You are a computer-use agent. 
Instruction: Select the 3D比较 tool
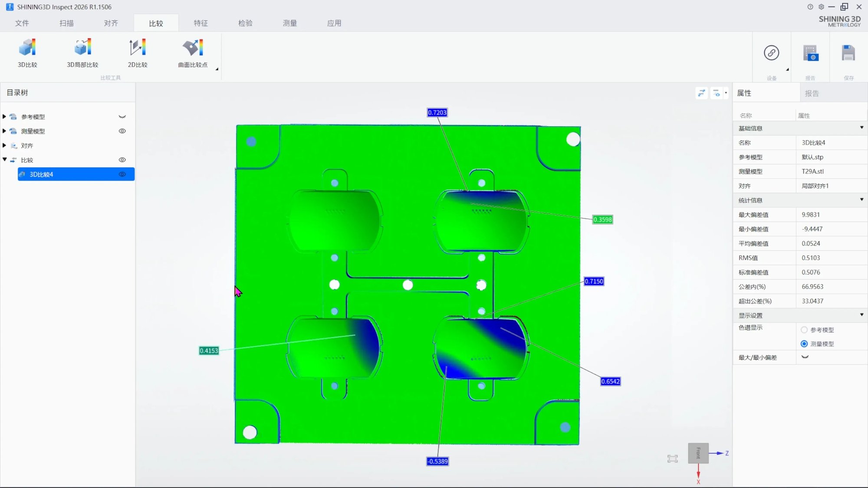coord(27,53)
